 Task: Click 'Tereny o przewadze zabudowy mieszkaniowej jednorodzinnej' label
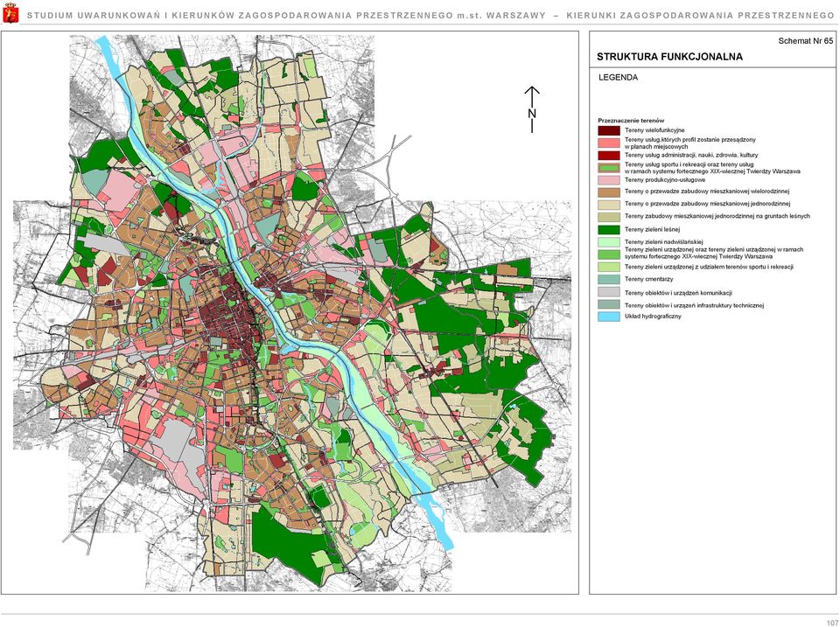coord(707,204)
